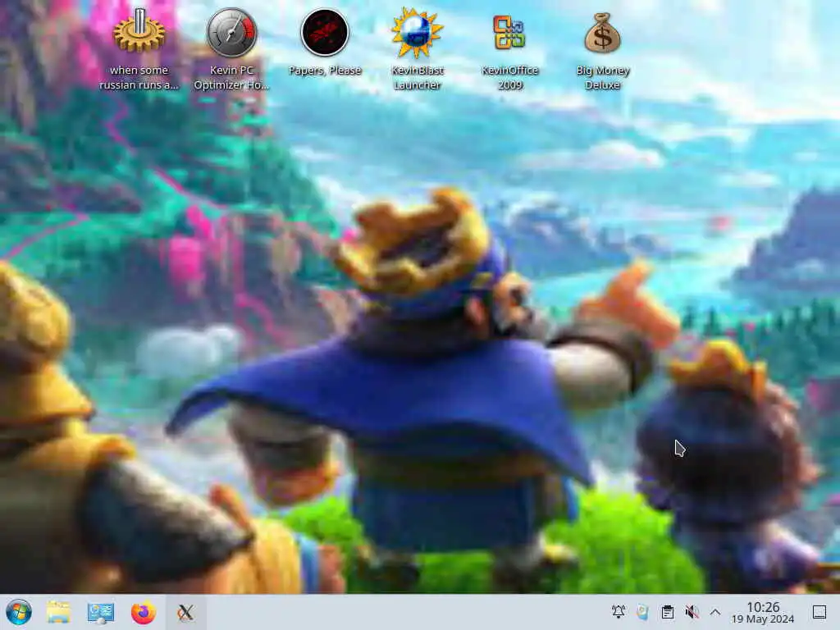Select the X11 app taskbar entry

tap(185, 612)
